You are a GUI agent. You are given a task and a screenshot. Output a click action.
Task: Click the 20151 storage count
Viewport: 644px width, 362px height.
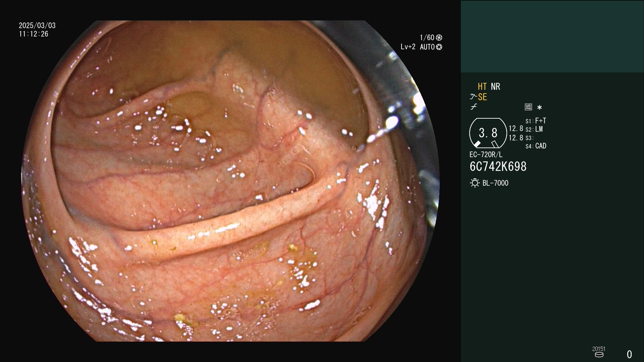[599, 349]
